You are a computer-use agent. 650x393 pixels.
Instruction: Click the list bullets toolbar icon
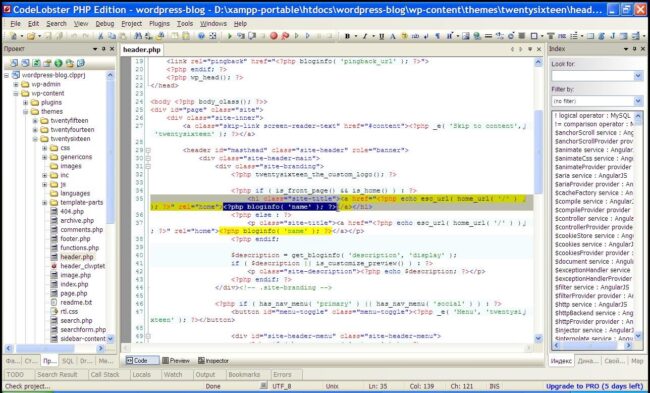pos(574,36)
